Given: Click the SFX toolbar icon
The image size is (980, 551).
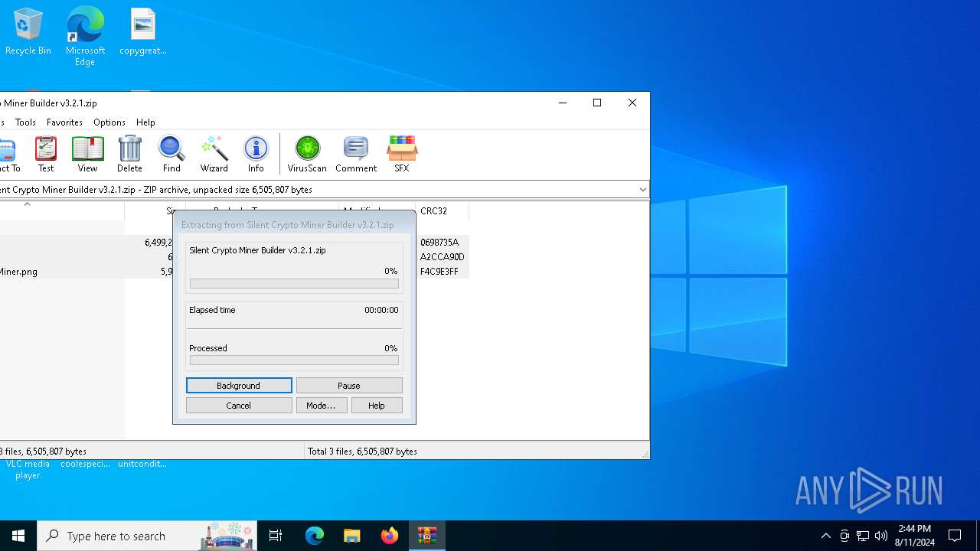Looking at the screenshot, I should (x=402, y=154).
